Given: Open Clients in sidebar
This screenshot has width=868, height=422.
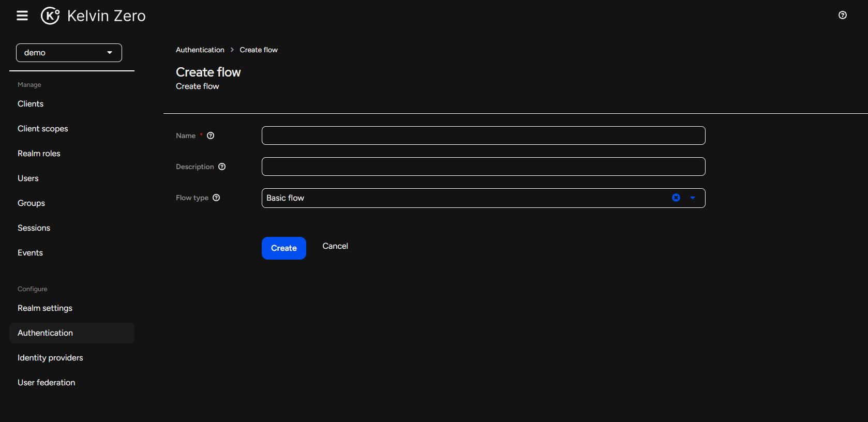Looking at the screenshot, I should coord(31,104).
